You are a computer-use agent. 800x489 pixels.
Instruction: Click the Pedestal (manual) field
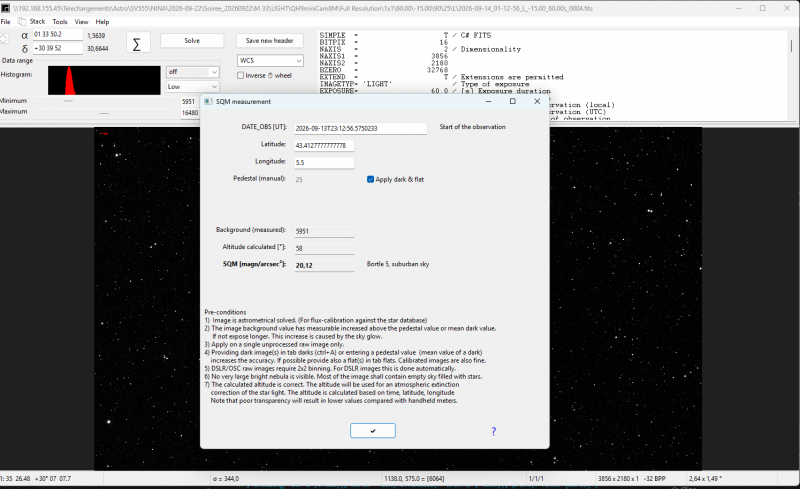324,180
